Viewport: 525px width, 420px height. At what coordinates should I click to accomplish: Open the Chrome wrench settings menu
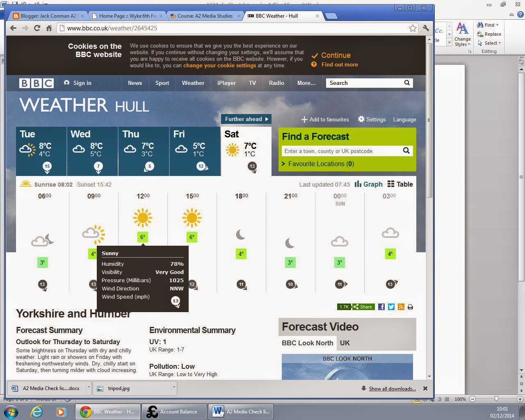tap(426, 28)
